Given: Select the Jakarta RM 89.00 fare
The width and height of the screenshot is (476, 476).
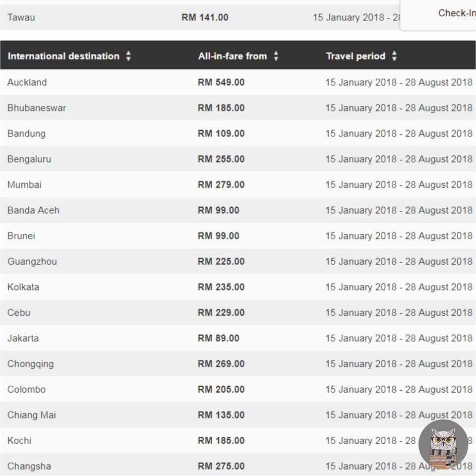Looking at the screenshot, I should 218,338.
